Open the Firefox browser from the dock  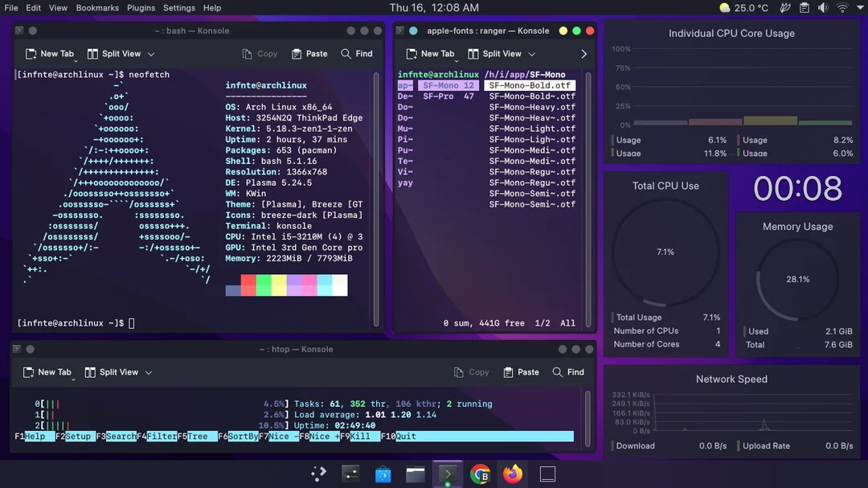click(513, 474)
